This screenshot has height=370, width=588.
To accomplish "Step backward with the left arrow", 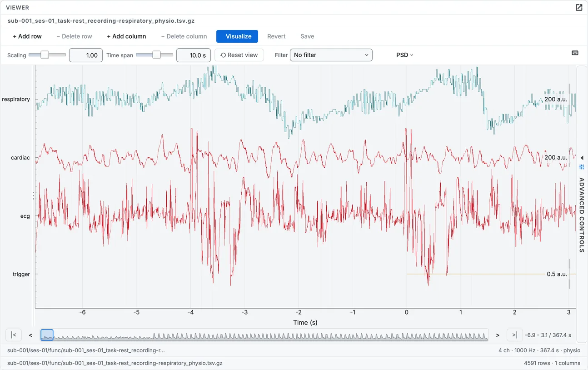I will (x=30, y=335).
